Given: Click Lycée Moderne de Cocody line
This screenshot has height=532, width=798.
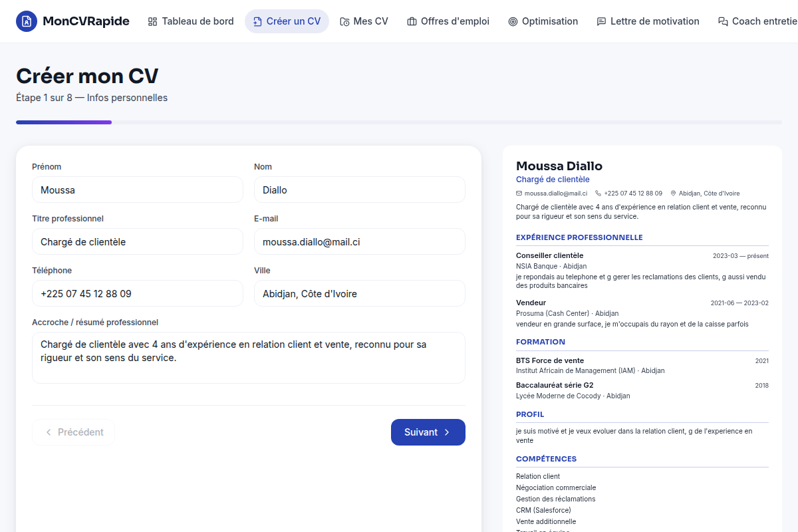Looking at the screenshot, I should pos(573,396).
